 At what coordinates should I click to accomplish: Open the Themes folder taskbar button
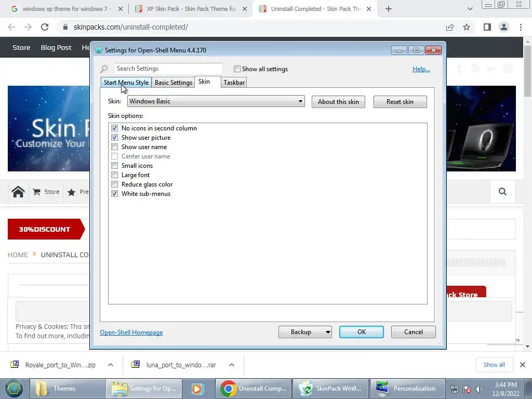pos(68,389)
